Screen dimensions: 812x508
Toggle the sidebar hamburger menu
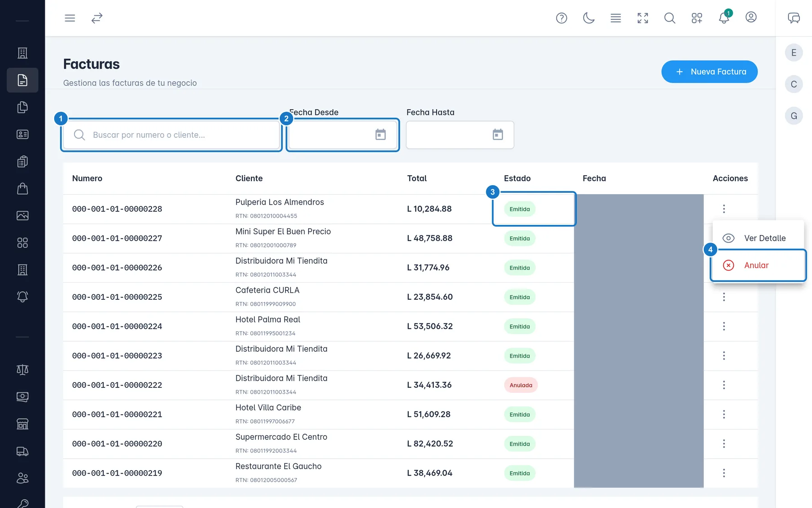click(x=70, y=18)
